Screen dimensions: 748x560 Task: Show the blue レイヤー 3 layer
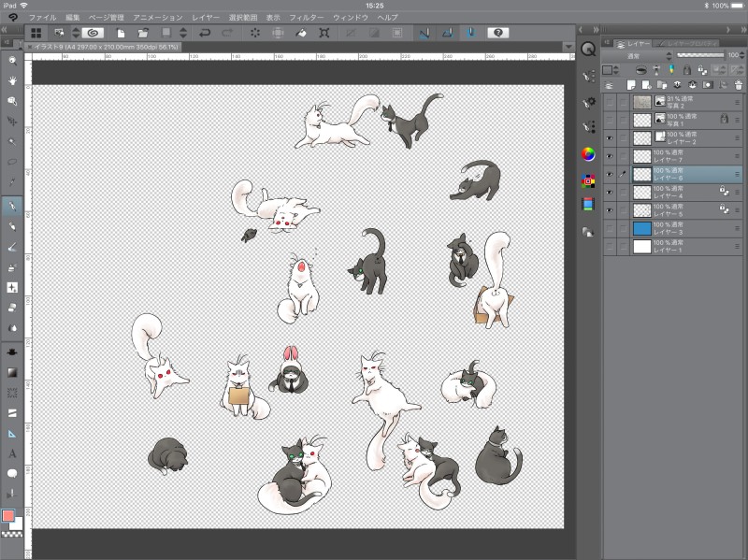(610, 228)
